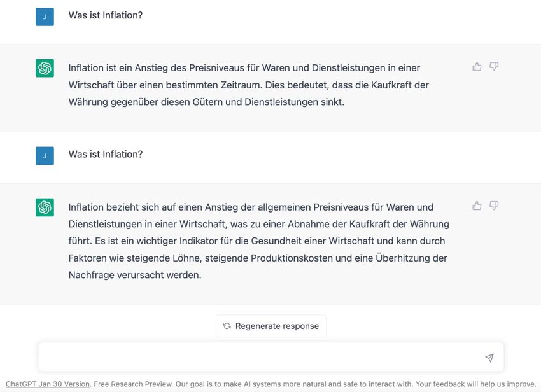Click the Free Research Preview footer text
Image resolution: width=541 pixels, height=392 pixels.
(x=133, y=384)
